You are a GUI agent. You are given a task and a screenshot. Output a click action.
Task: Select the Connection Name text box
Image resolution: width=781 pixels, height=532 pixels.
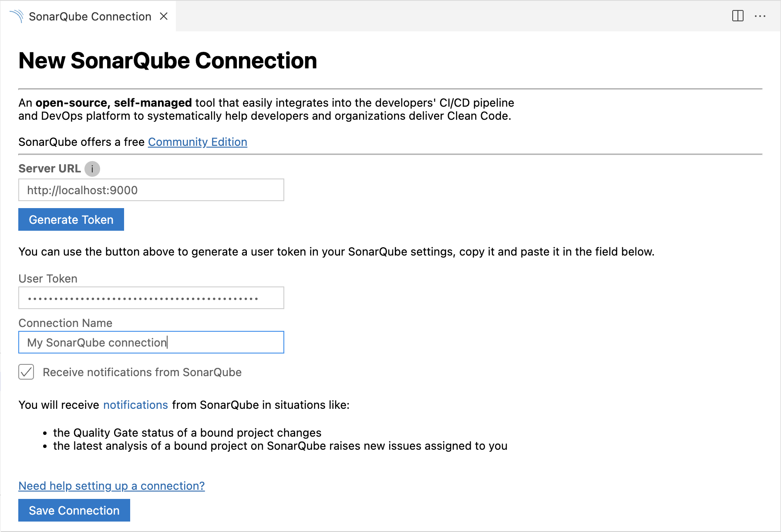151,343
